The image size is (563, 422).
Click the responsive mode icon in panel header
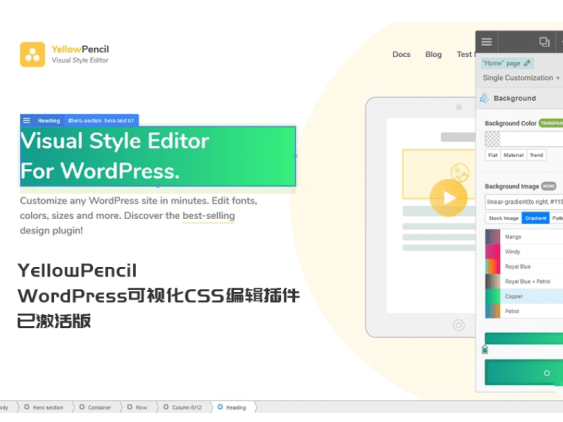544,42
